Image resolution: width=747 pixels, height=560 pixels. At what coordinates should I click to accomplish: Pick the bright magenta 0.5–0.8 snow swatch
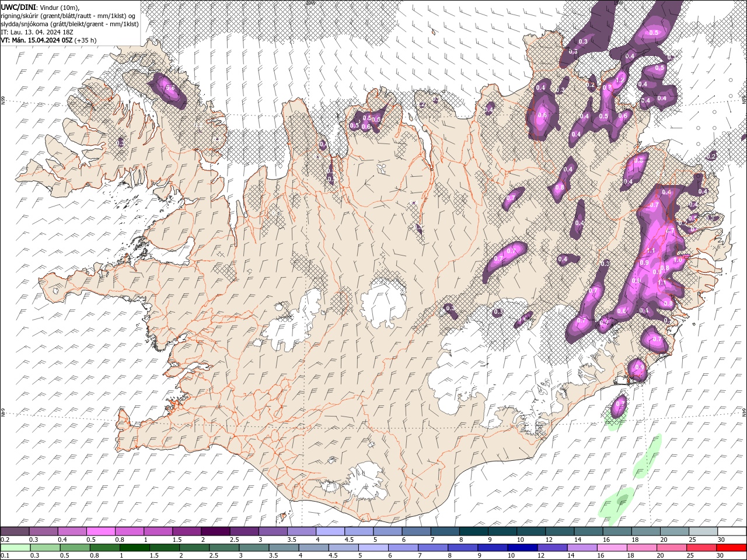(100, 531)
